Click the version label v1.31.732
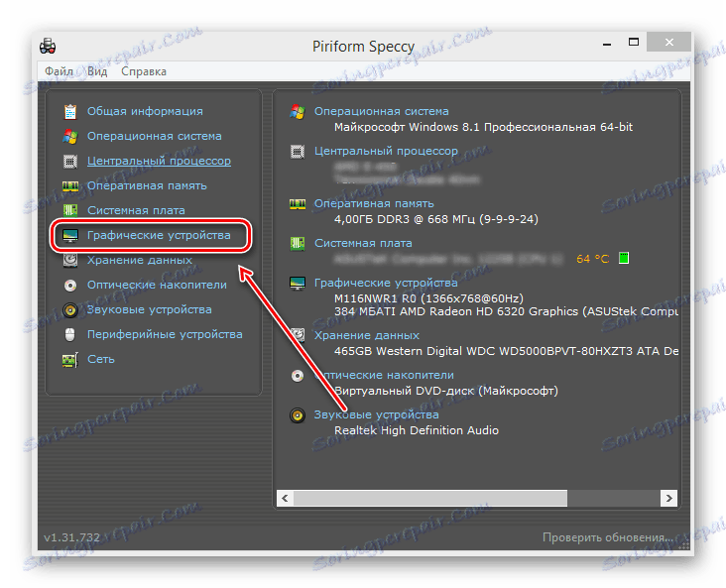 coord(71,537)
